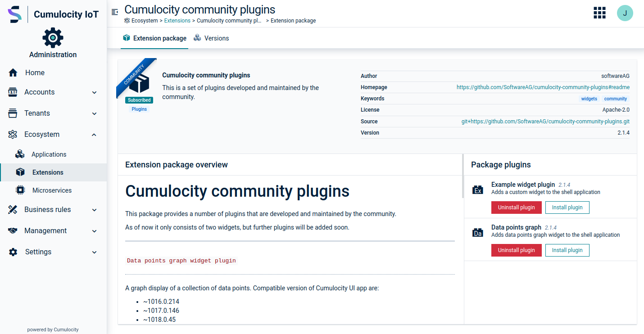The width and height of the screenshot is (644, 334).
Task: Open Microservices in the sidebar
Action: (53, 190)
